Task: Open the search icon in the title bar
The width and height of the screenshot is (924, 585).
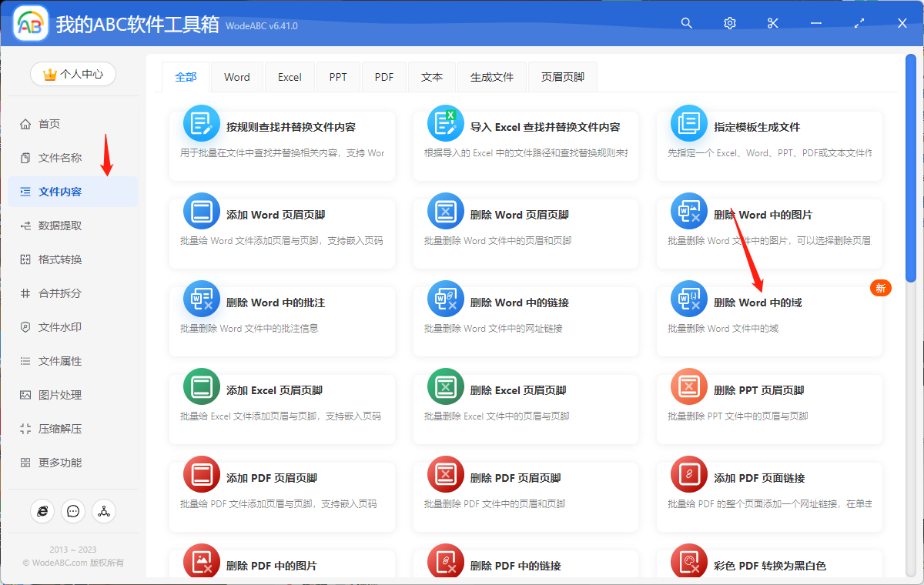Action: tap(686, 23)
